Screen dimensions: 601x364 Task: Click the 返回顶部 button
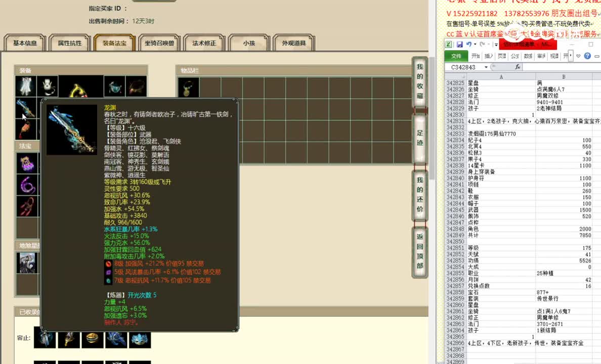[x=419, y=253]
